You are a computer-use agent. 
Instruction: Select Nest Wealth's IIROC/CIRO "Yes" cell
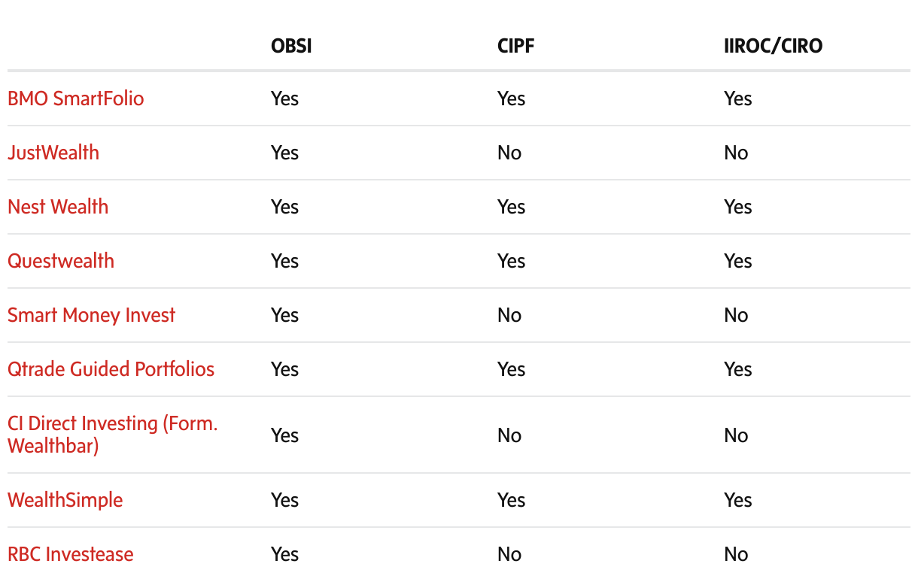[738, 207]
